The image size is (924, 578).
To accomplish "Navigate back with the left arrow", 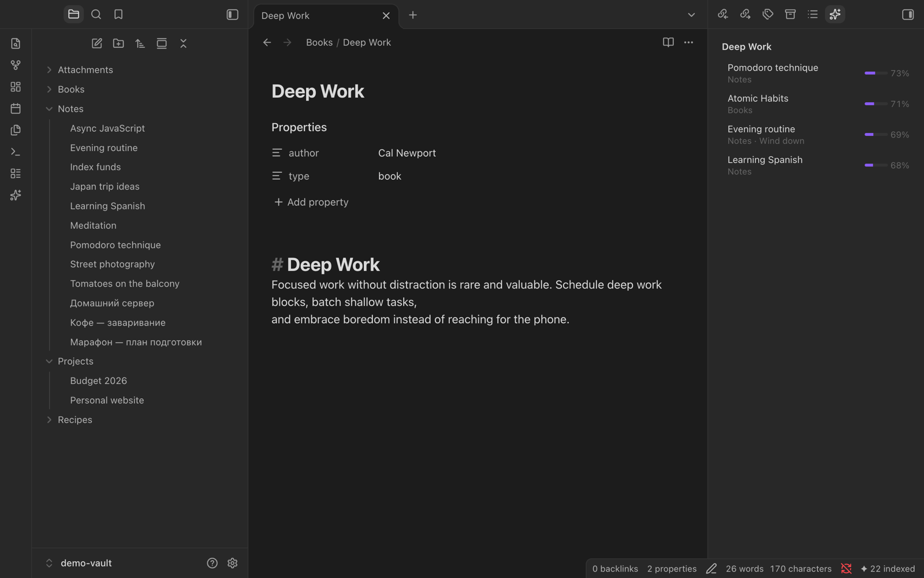I will tap(267, 42).
